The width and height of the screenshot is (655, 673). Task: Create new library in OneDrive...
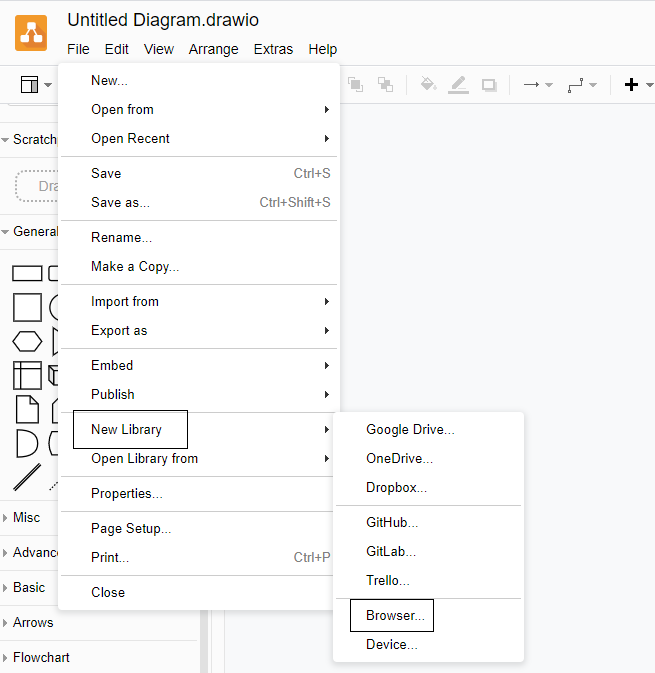tap(428, 458)
